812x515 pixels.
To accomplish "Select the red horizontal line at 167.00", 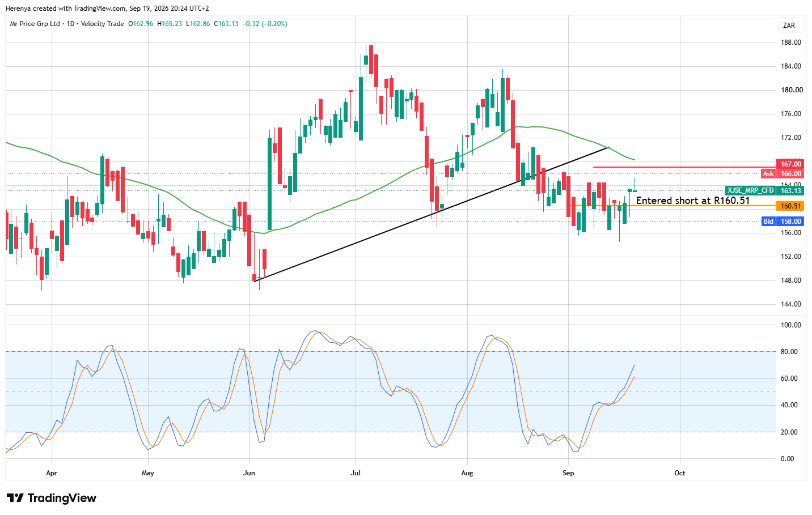I will 684,167.
